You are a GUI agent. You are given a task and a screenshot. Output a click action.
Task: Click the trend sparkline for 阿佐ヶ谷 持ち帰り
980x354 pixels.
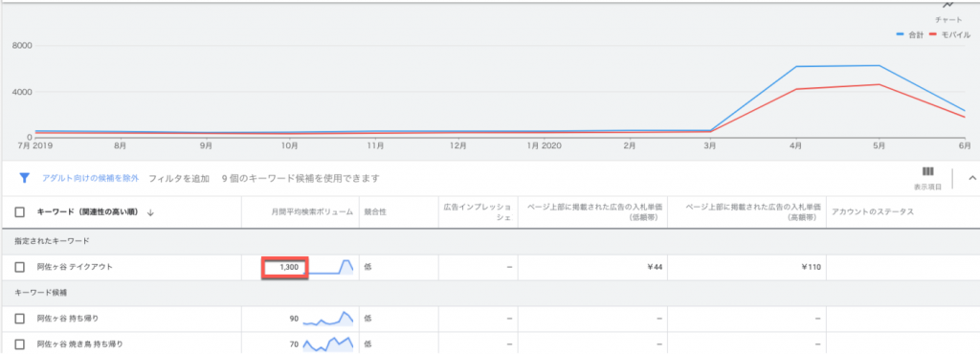tap(329, 319)
